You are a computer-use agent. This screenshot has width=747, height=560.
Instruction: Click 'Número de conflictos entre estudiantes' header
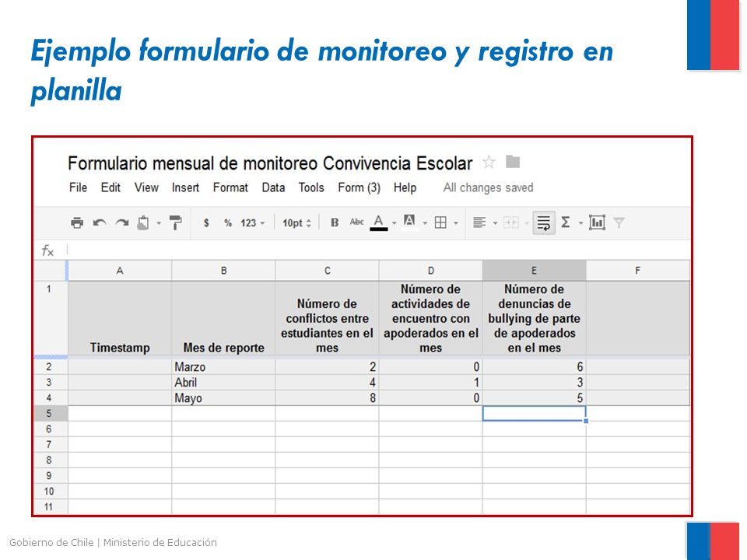[328, 318]
